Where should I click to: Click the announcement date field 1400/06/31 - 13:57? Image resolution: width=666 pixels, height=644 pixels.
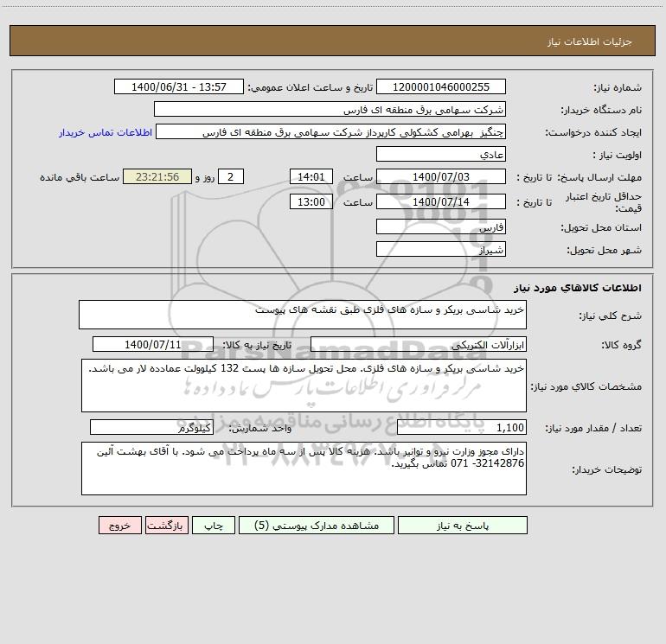click(x=179, y=86)
